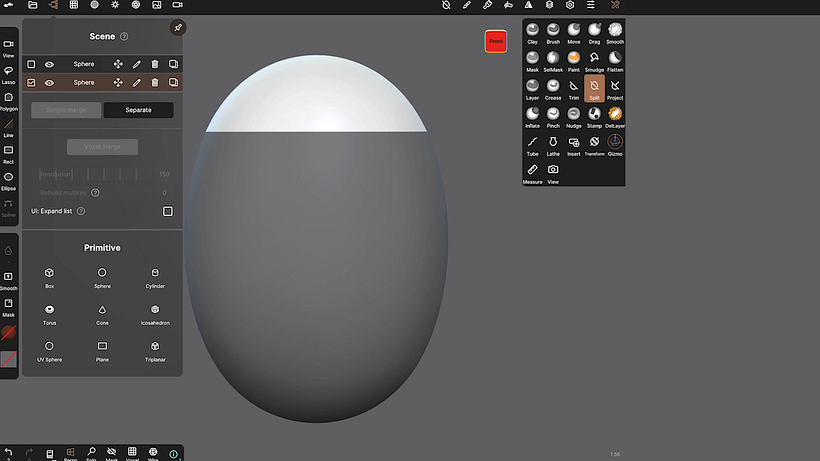820x461 pixels.
Task: Select the Inflate tool
Action: pyautogui.click(x=532, y=118)
